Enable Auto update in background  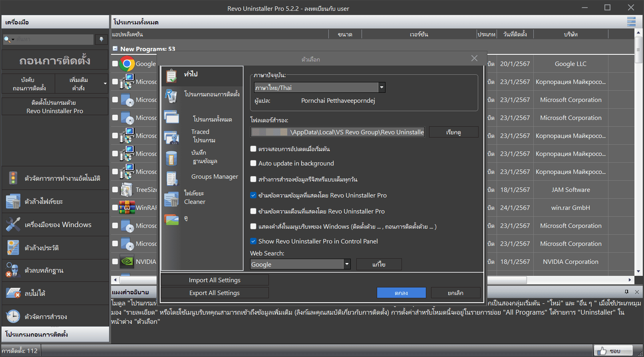[253, 163]
